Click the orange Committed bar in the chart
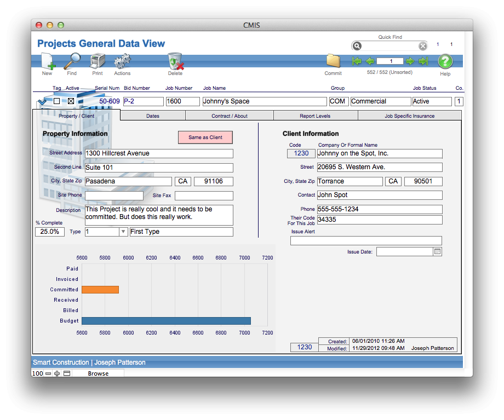 coord(100,290)
